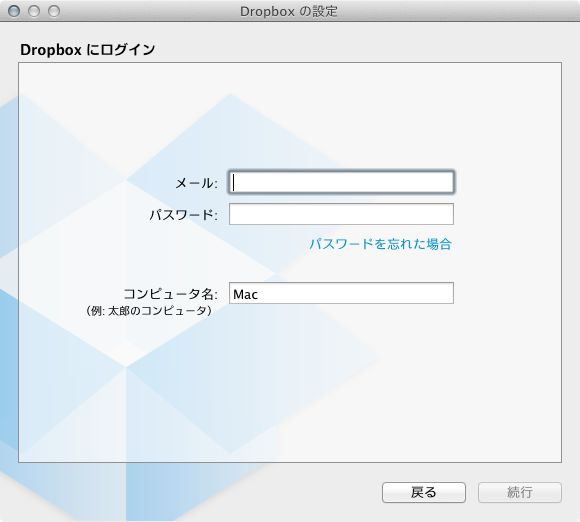Focus the パスワード password field

click(x=341, y=214)
